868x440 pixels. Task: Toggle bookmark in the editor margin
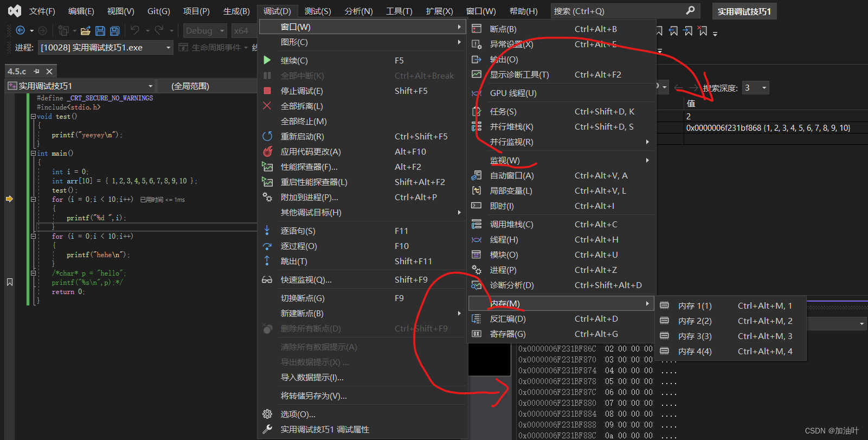tap(10, 282)
